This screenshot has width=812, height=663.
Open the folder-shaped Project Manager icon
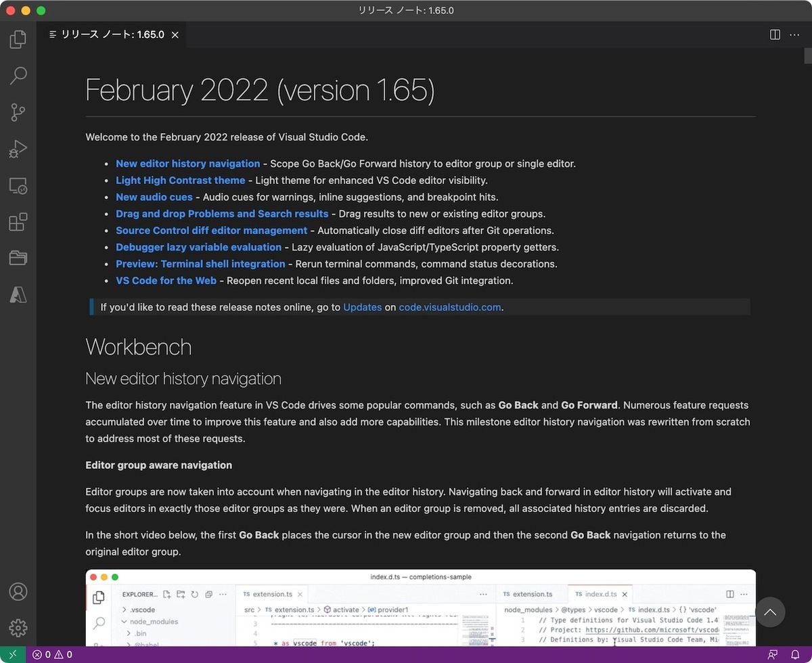[x=18, y=258]
